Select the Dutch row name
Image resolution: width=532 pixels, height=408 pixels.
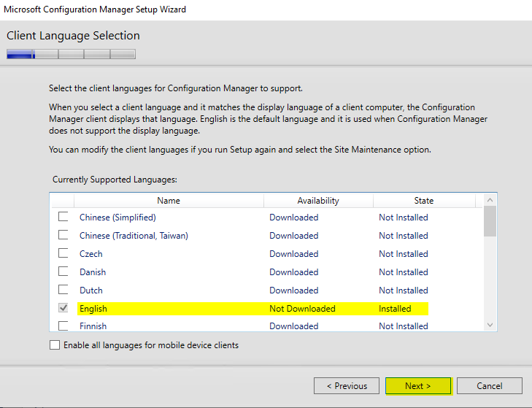pos(91,290)
